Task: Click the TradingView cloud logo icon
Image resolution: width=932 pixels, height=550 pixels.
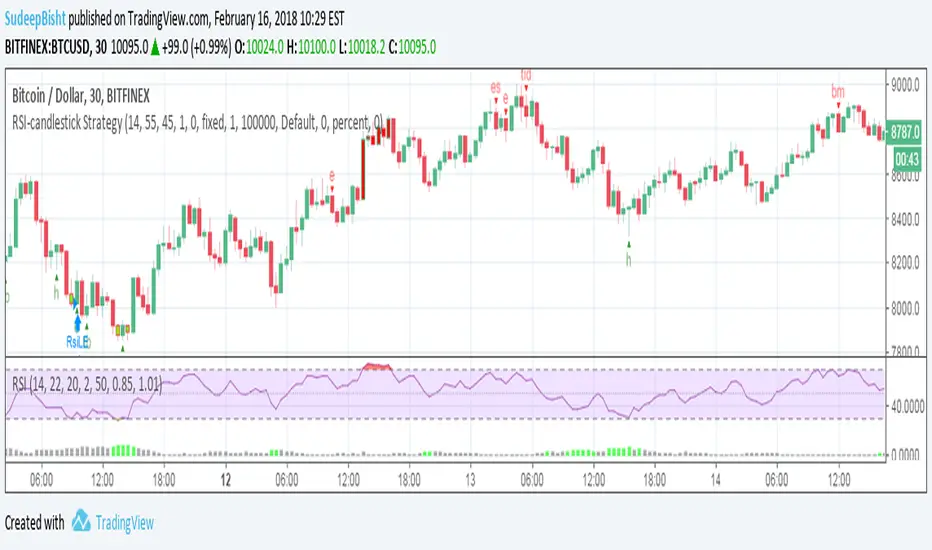Action: click(x=81, y=521)
